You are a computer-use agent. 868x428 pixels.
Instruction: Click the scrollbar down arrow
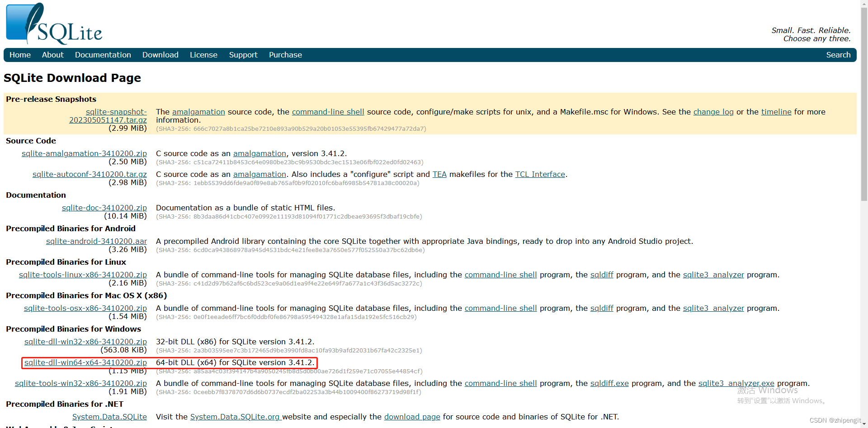pos(864,424)
